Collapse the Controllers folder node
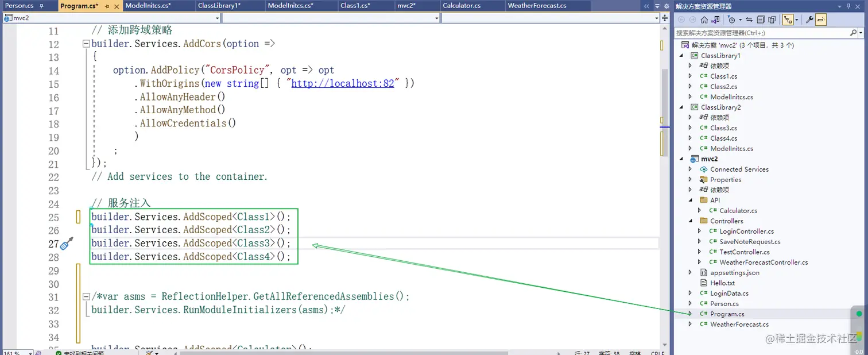This screenshot has height=355, width=868. (691, 221)
